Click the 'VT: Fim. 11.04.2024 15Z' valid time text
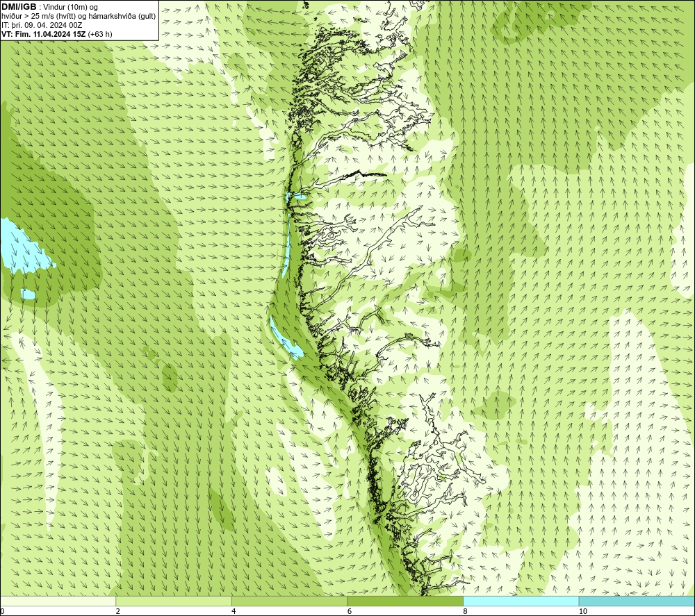This screenshot has height=616, width=695. pyautogui.click(x=44, y=34)
